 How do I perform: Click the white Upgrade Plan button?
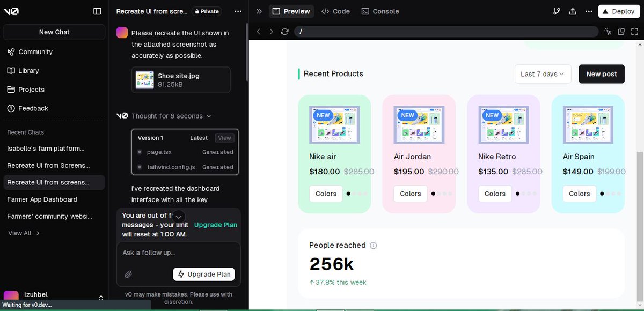tap(204, 274)
